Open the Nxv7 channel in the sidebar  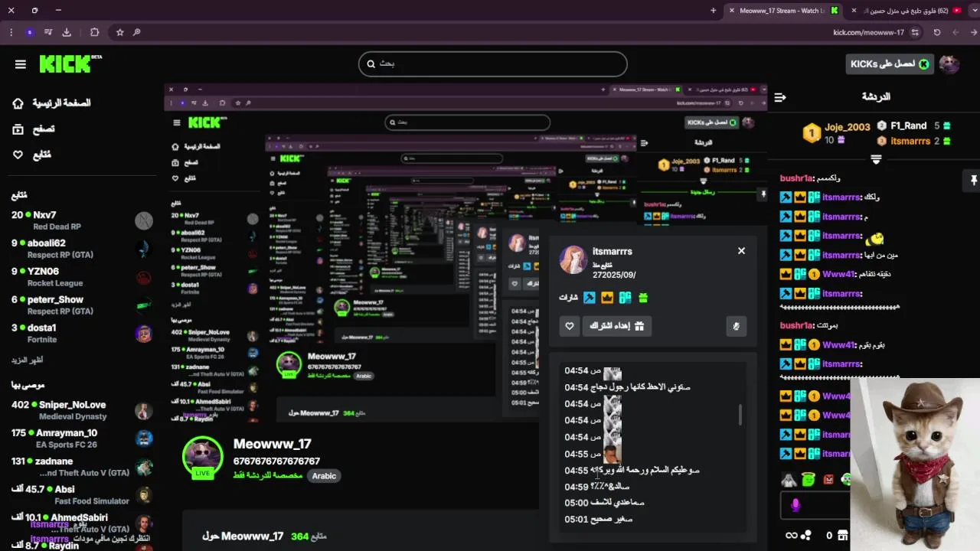click(80, 220)
